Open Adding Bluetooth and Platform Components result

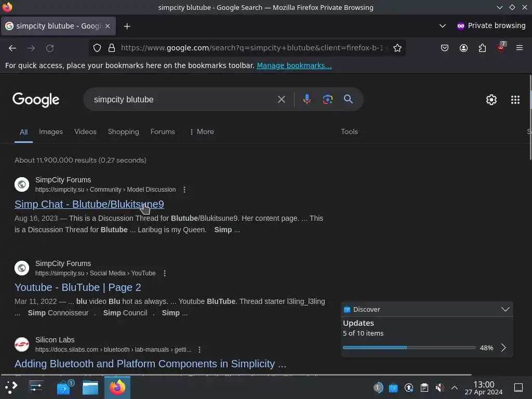click(x=150, y=364)
